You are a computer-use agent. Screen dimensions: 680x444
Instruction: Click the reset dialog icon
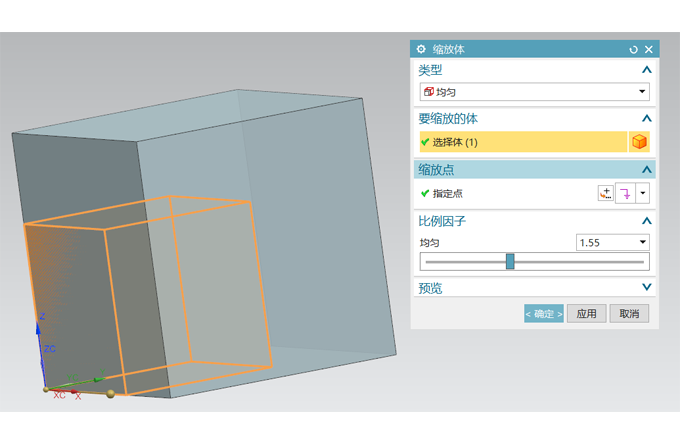point(633,49)
